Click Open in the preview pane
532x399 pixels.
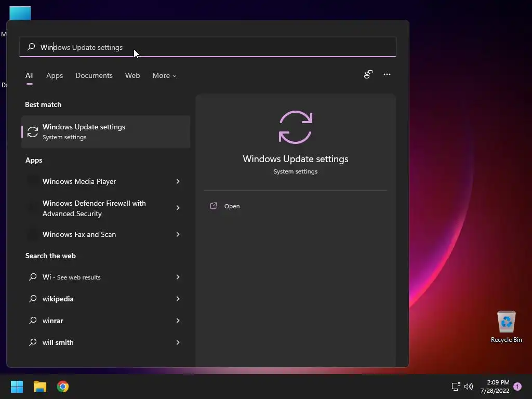232,206
